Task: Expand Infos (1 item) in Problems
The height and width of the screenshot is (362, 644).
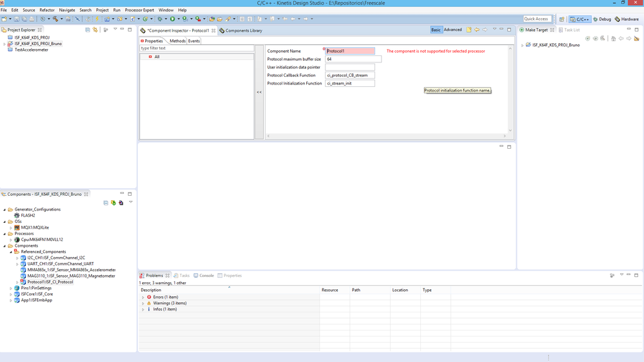Action: (143, 309)
